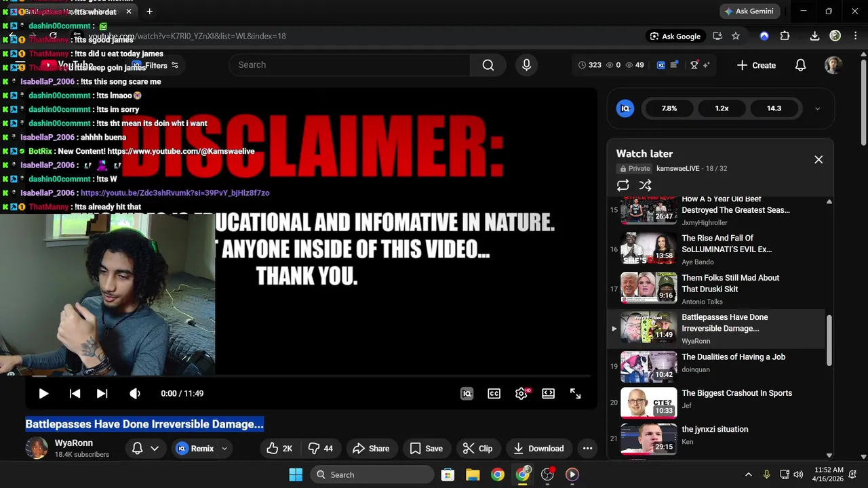Save the video to a playlist
The image size is (868, 488).
[x=427, y=449]
